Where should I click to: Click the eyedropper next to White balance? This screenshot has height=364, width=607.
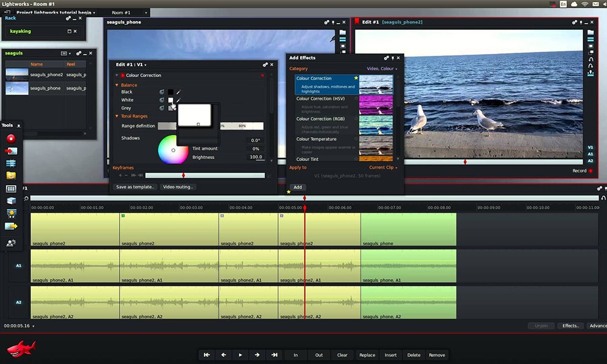pos(178,100)
